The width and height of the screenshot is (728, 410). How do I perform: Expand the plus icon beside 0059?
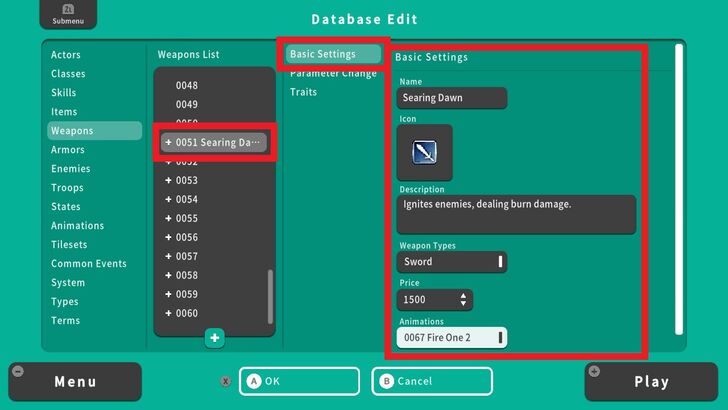168,294
